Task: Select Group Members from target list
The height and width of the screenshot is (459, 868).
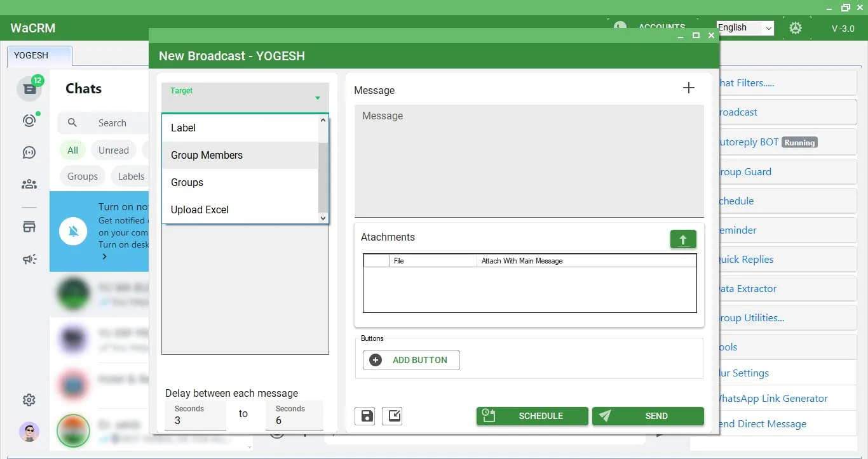Action: coord(207,156)
